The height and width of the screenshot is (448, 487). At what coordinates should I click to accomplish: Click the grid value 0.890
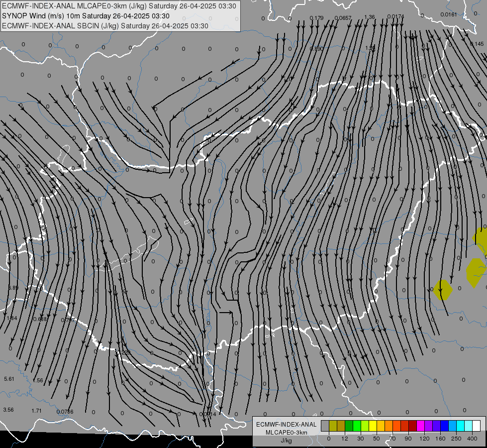(316, 49)
